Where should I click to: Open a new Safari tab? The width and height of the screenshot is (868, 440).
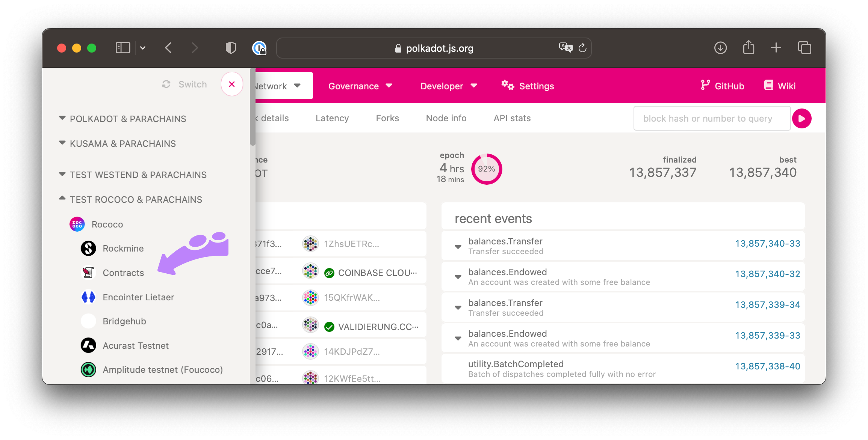tap(776, 48)
